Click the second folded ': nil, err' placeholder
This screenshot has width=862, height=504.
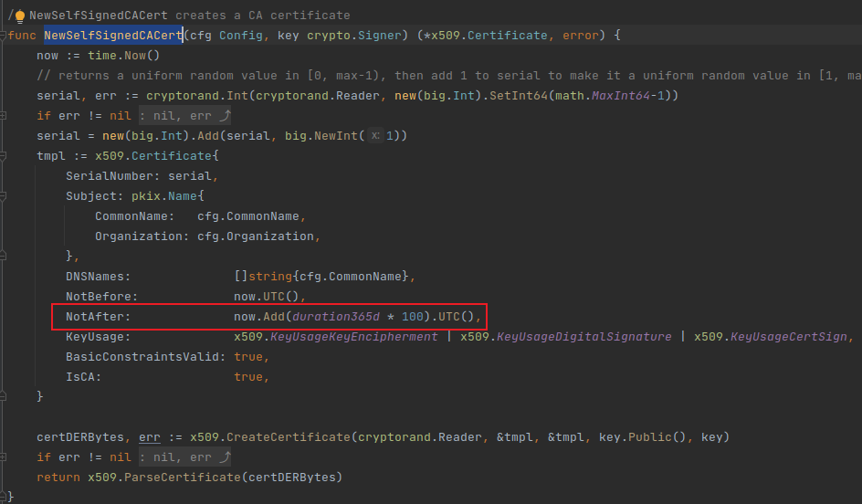(185, 457)
